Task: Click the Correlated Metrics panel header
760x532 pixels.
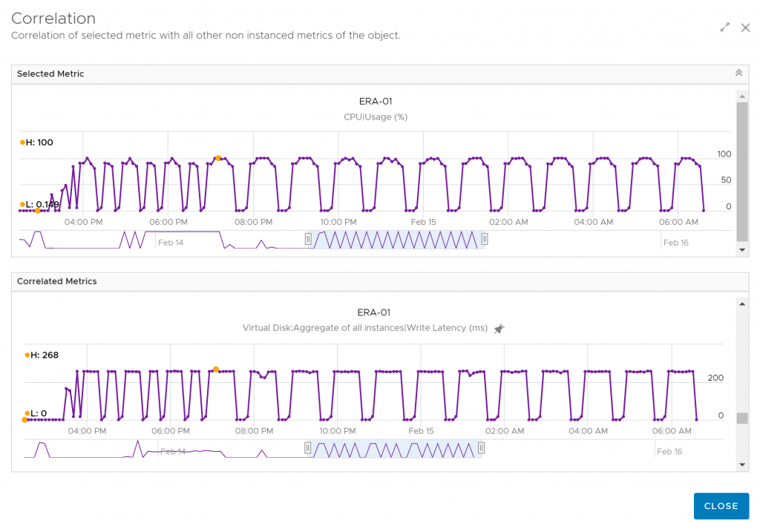Action: tap(380, 281)
